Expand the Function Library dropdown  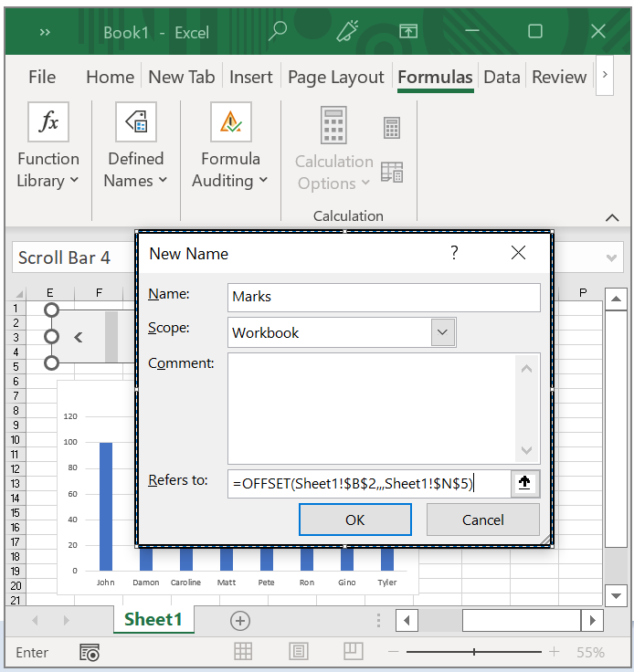[x=74, y=180]
